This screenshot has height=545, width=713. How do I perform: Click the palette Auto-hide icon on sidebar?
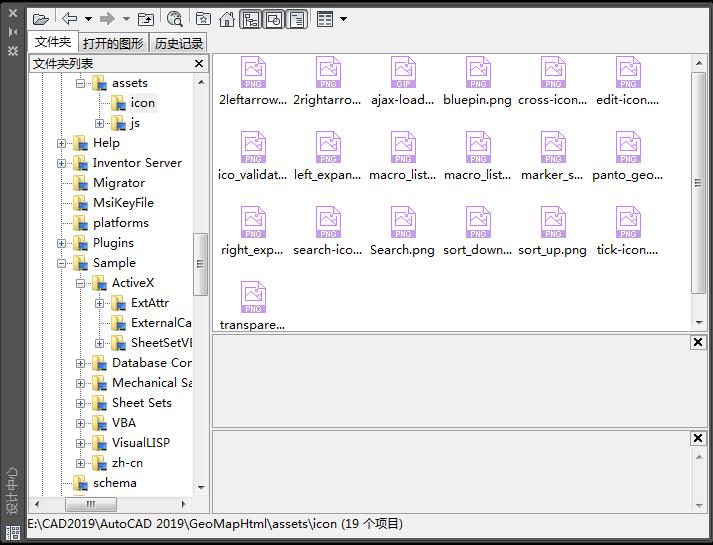coord(13,32)
